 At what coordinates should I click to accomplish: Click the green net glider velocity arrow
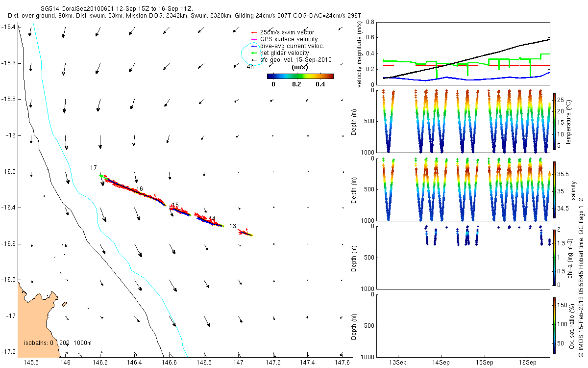(253, 53)
